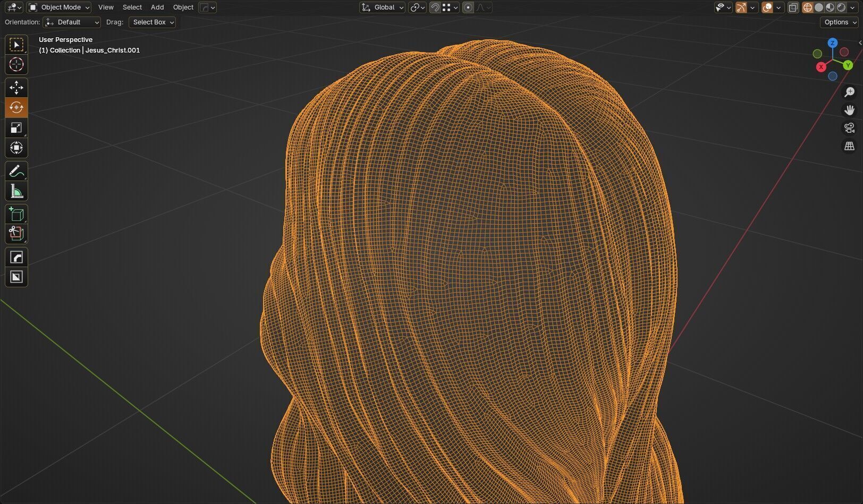Click the User Perspective label
This screenshot has height=504, width=863.
point(65,40)
